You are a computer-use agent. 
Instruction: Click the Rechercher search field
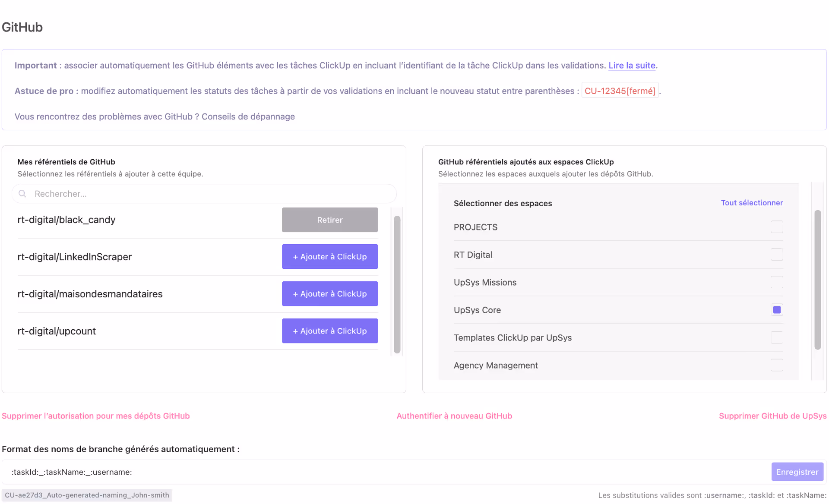pos(173,194)
